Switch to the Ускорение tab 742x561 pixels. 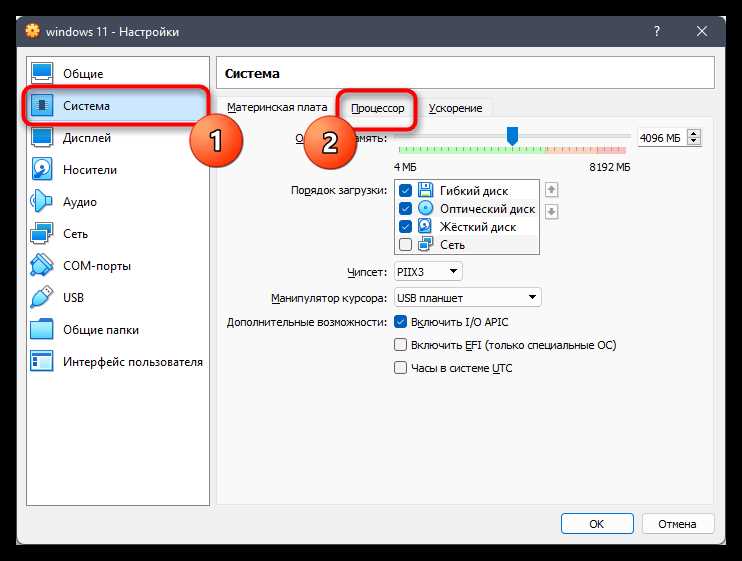(x=455, y=108)
